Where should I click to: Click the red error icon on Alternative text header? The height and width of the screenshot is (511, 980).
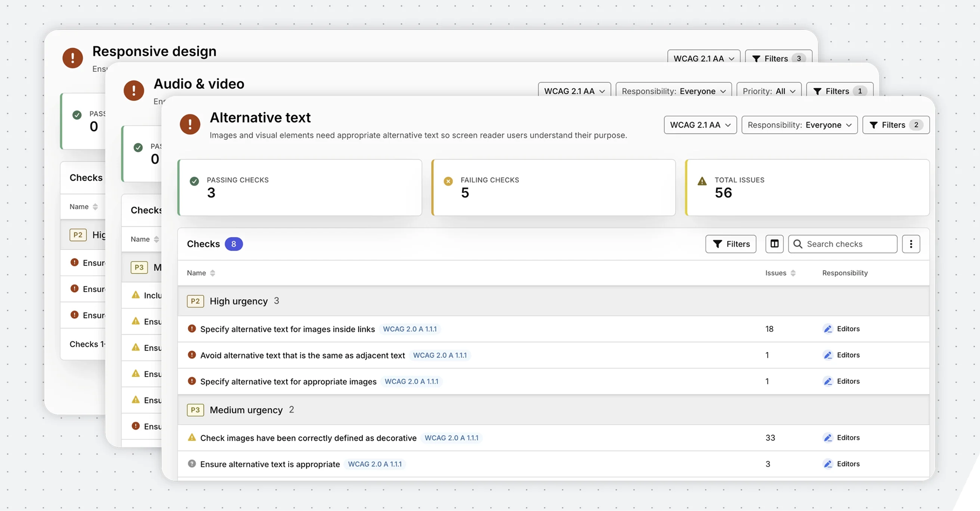pos(190,124)
